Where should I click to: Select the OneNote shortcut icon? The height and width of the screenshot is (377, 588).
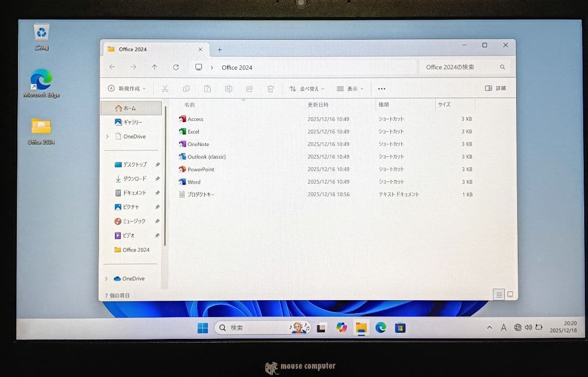tap(182, 144)
